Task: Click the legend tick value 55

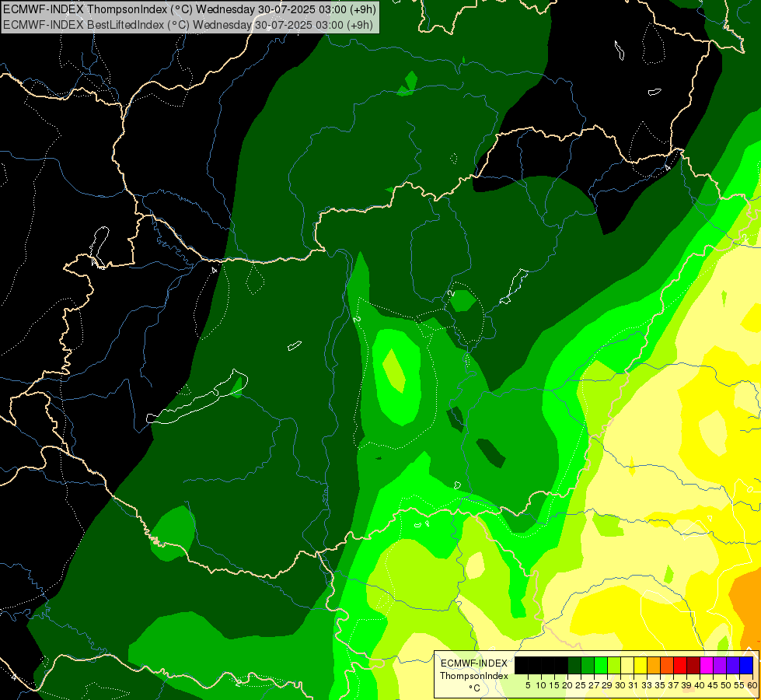Action: (x=739, y=685)
